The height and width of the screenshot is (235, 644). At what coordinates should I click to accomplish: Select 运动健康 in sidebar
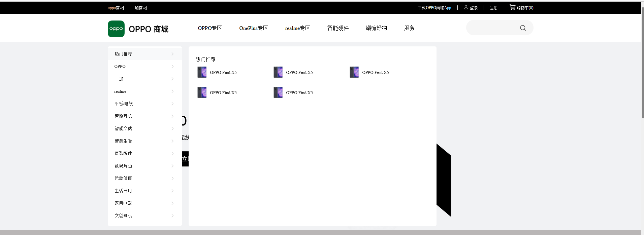click(x=123, y=178)
